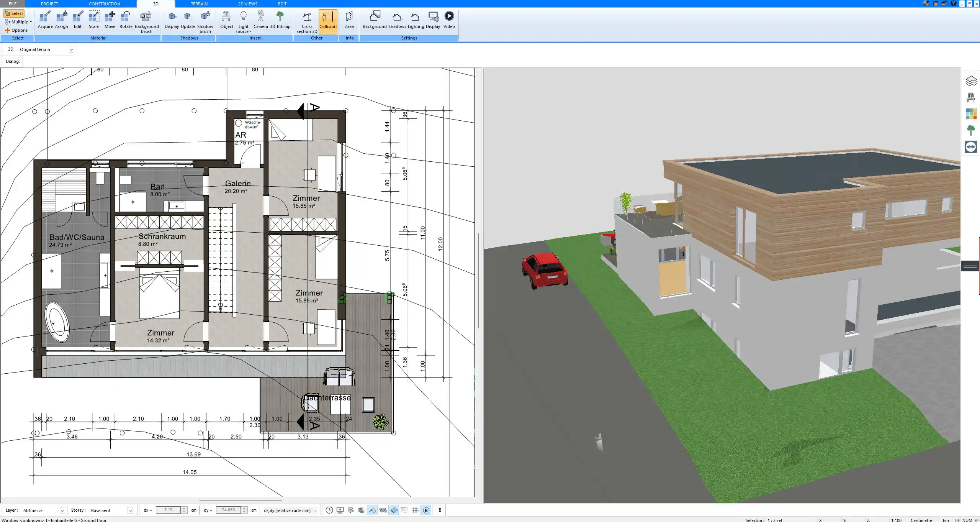Open the layers panel in right sidebar
Image resolution: width=980 pixels, height=522 pixels.
(971, 81)
